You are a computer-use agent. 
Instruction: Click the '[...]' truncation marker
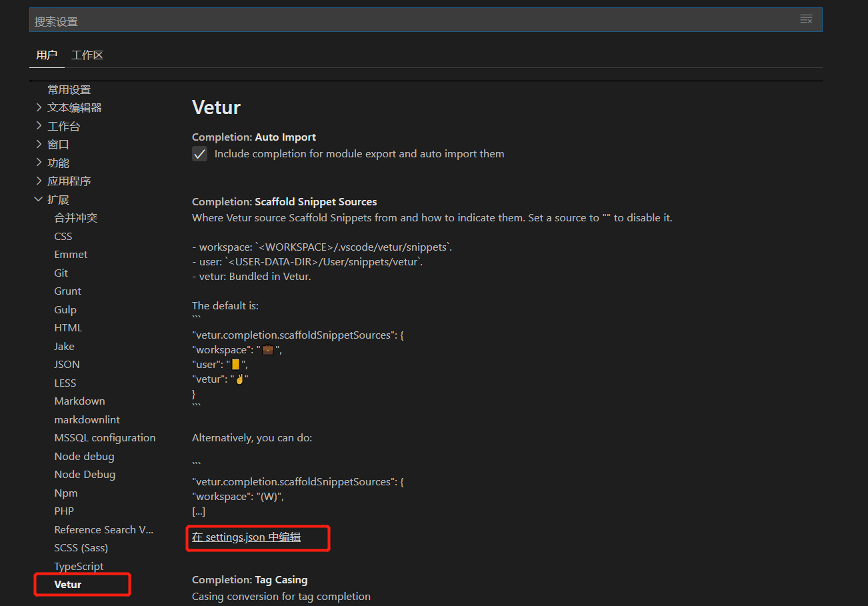tap(199, 511)
